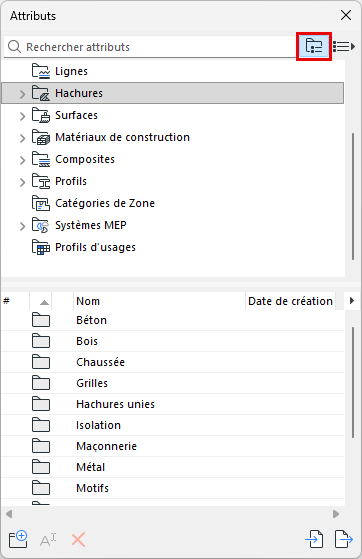Click the red delete X icon
The height and width of the screenshot is (559, 362).
(x=78, y=540)
